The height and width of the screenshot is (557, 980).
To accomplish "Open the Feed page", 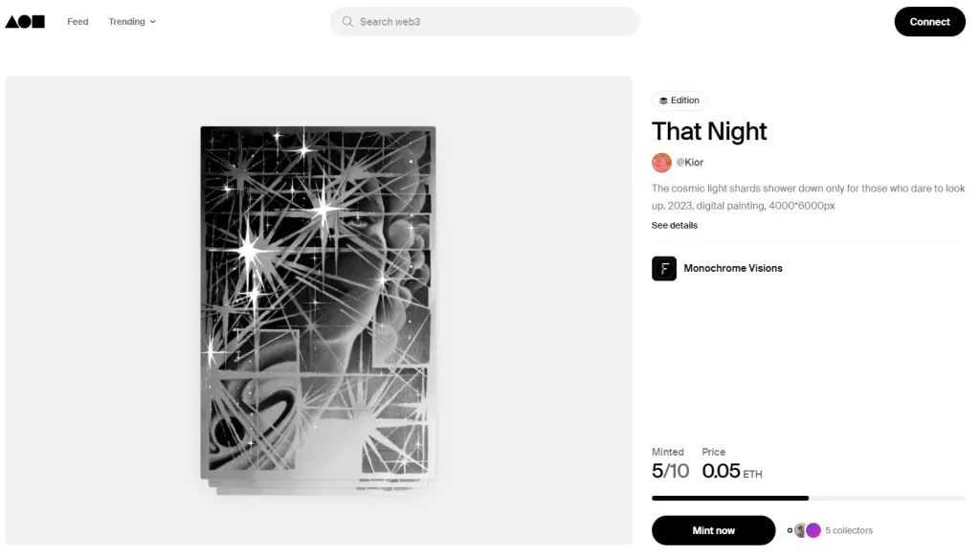I will tap(78, 21).
